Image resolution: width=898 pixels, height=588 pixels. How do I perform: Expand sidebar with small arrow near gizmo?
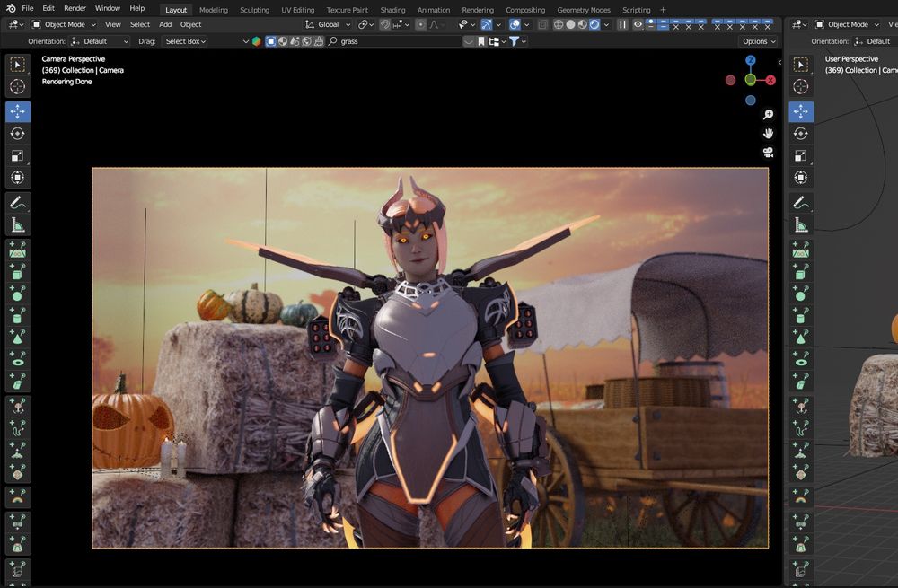pos(779,63)
